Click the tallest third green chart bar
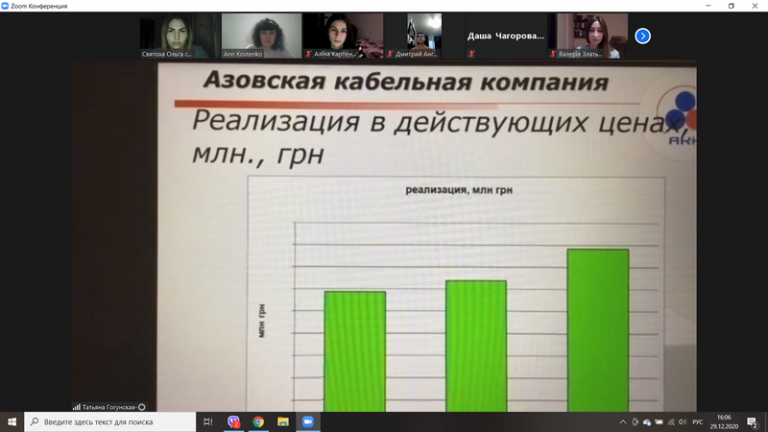This screenshot has height=432, width=768. tap(598, 330)
